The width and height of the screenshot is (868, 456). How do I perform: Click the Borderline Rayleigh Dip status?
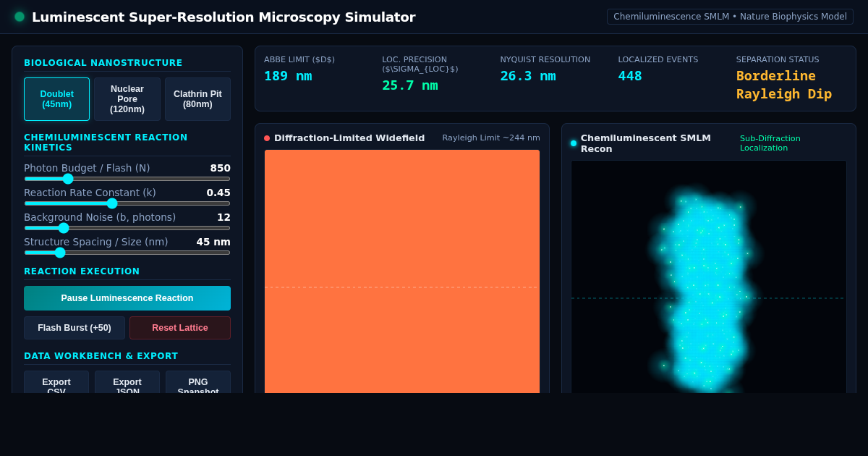784,85
